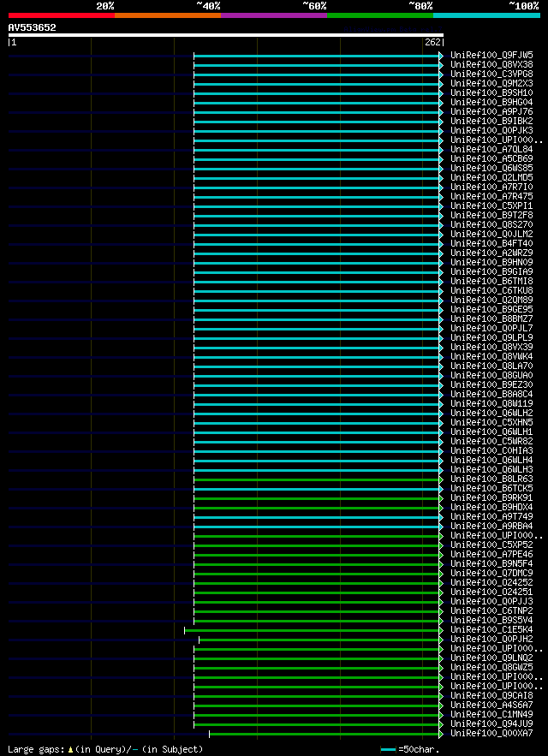Select the UniRef100_Q8S270 label
This screenshot has height=756, width=548.
tap(491, 224)
